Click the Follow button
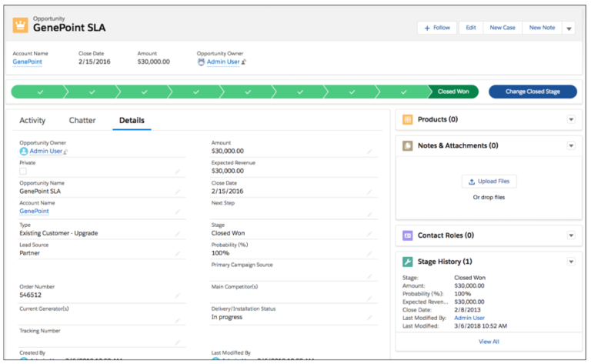 point(437,28)
